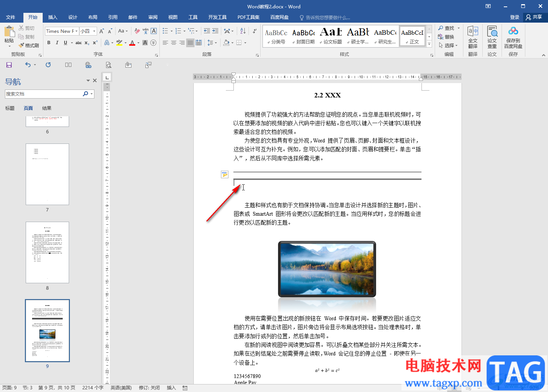Select page 8 thumbnail
The height and width of the screenshot is (392, 548).
47,252
